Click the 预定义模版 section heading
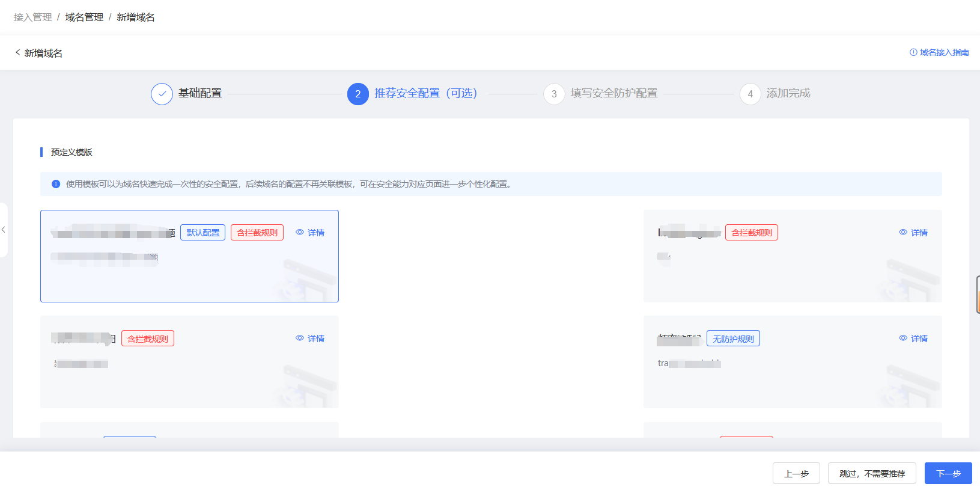The width and height of the screenshot is (980, 493). coord(72,152)
